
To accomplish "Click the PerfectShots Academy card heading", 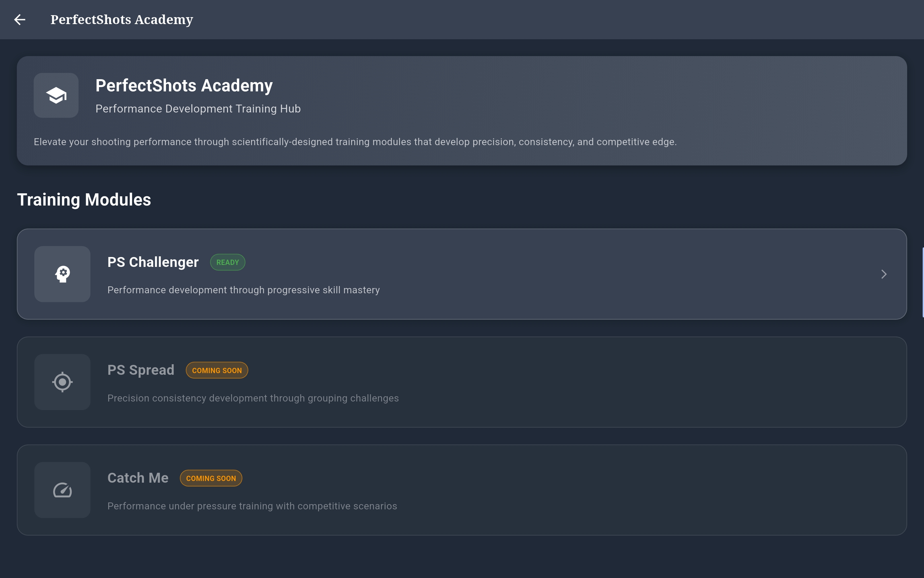I will click(x=184, y=85).
